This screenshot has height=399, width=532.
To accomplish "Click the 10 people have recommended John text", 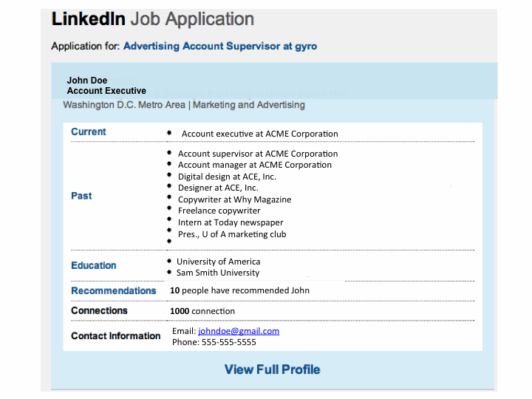I will coord(239,290).
